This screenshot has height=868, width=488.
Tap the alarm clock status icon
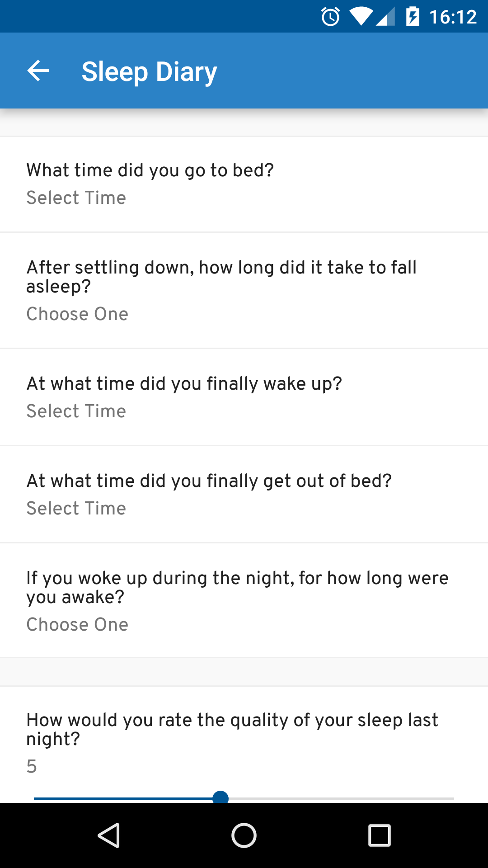coord(330,17)
